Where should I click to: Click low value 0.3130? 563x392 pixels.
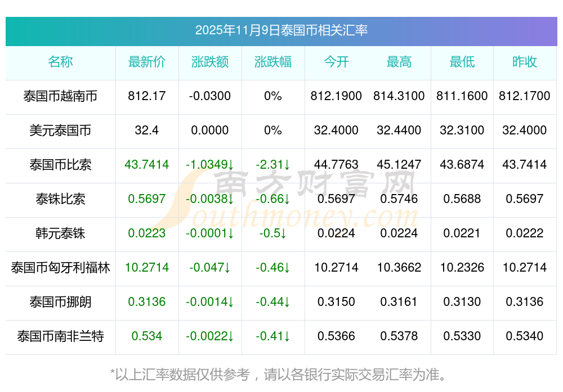(462, 302)
